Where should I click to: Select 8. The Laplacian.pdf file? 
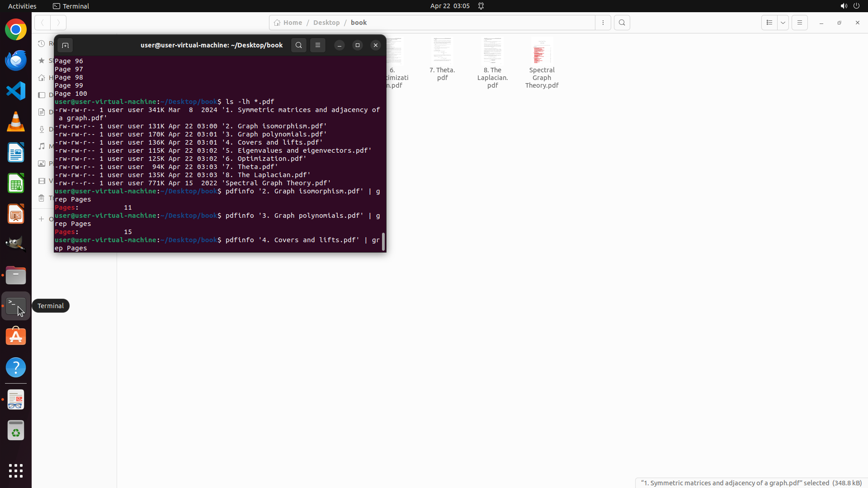pos(492,51)
